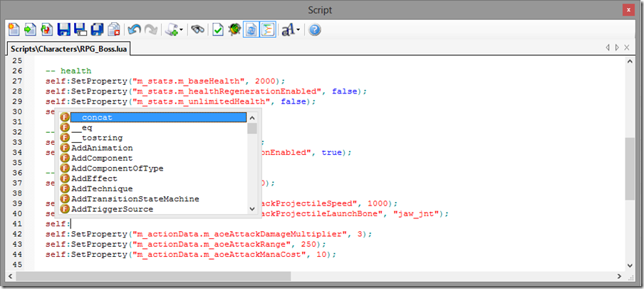Click the Save All scripts icon
644x289 pixels.
tap(97, 29)
